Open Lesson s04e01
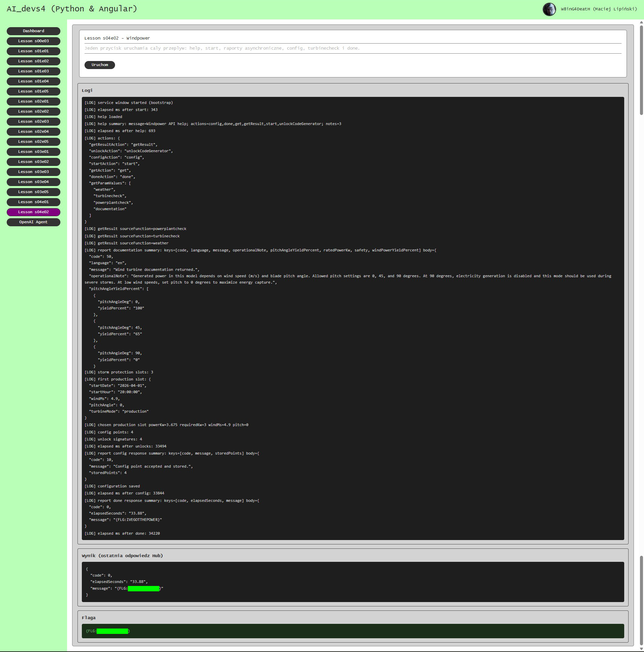This screenshot has width=644, height=652. click(x=34, y=202)
